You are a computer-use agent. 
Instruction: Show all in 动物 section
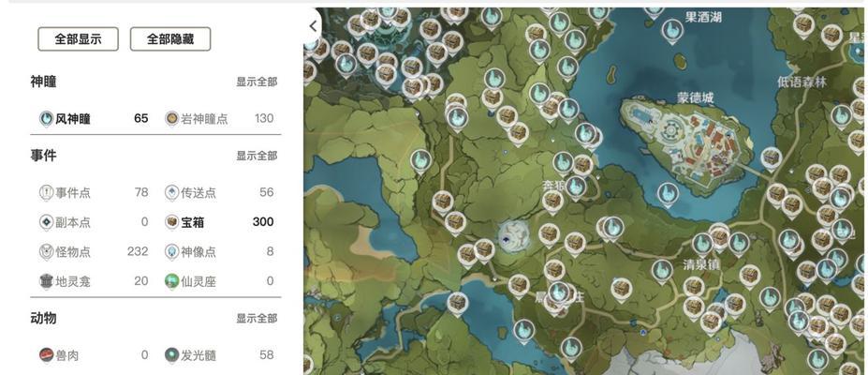[x=257, y=319]
